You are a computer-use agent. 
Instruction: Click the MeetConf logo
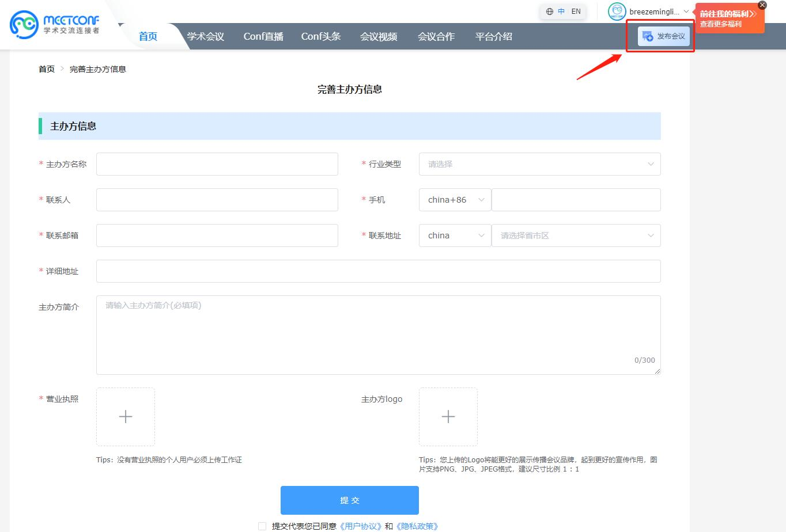click(x=55, y=24)
